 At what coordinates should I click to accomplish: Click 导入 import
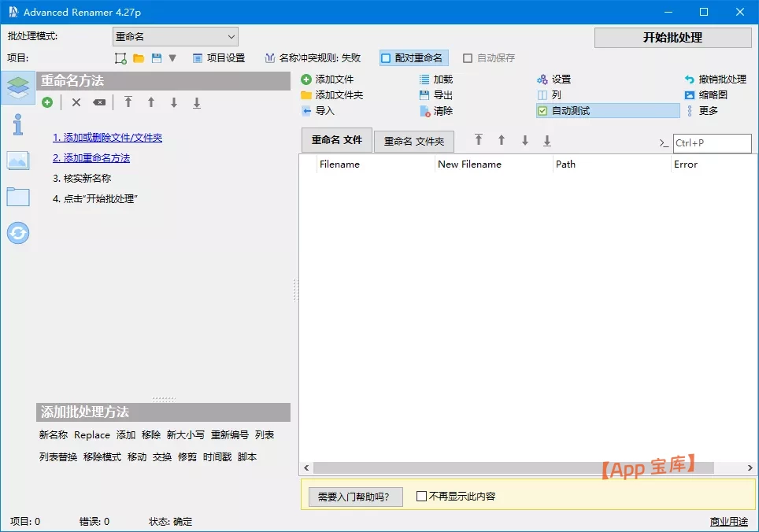point(318,111)
